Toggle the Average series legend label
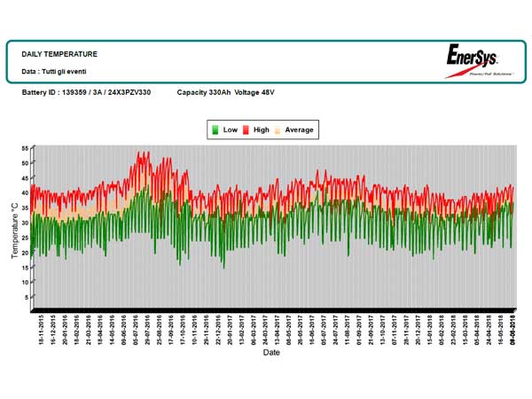Viewport: 532px width, 399px height. tap(299, 129)
